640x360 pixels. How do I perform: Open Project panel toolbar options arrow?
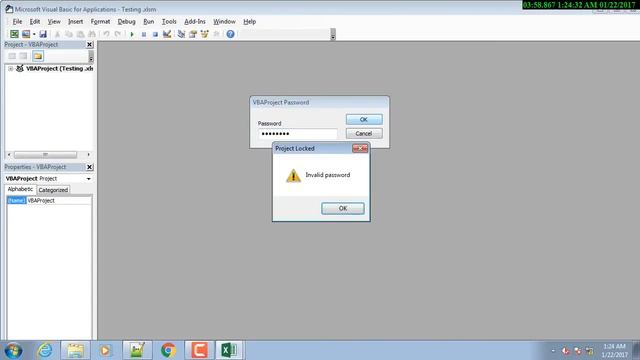tap(91, 56)
